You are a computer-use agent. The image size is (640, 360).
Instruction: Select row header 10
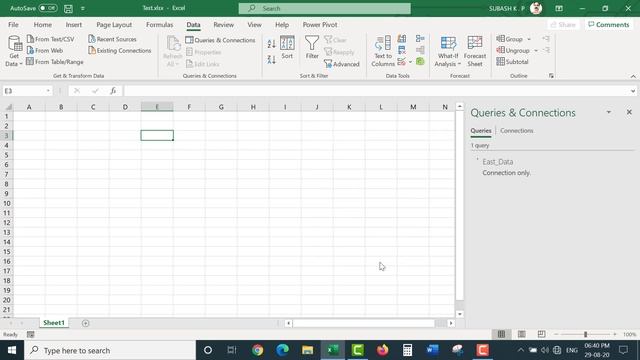point(7,203)
